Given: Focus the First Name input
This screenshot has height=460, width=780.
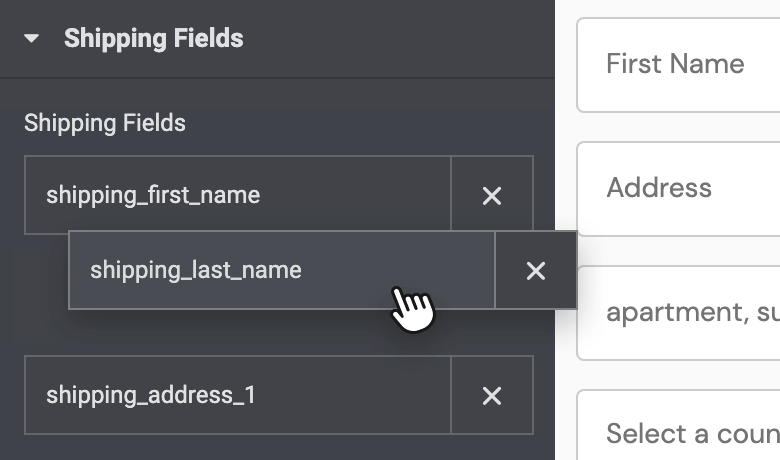Looking at the screenshot, I should [678, 65].
